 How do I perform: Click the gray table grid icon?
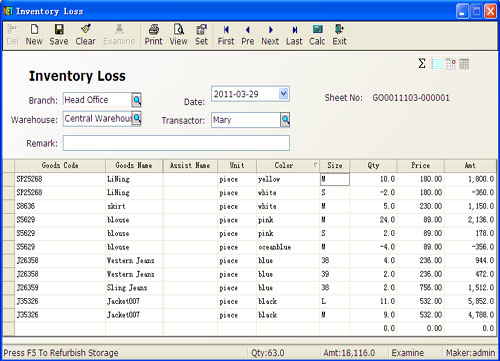point(464,64)
